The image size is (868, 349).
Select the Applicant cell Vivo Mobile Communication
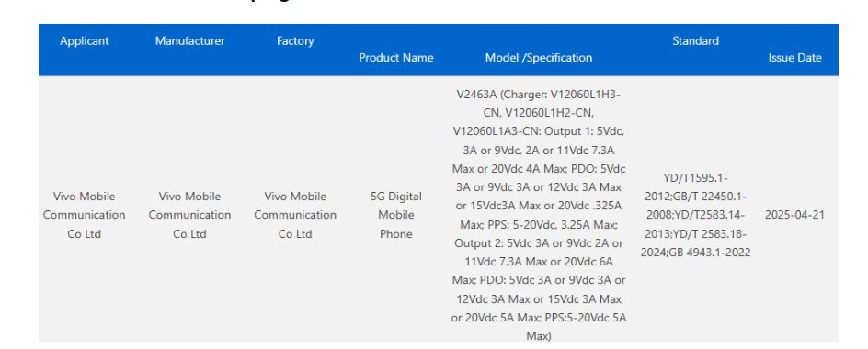85,215
